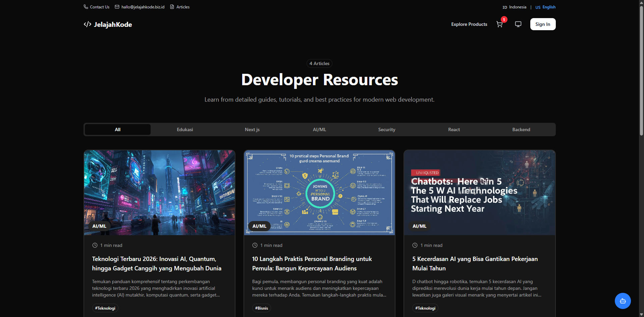The width and height of the screenshot is (644, 317).
Task: Click the Personal Brand article thumbnail
Action: coord(319,192)
